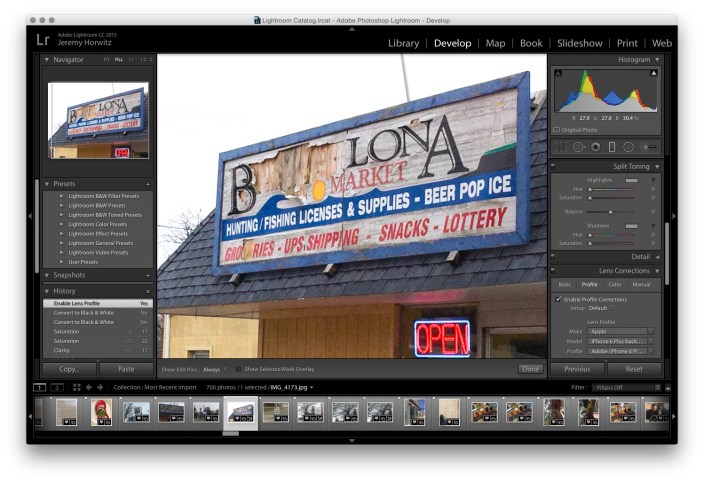Image resolution: width=704 pixels, height=482 pixels.
Task: Create a new snapshot with plus icon
Action: pos(148,275)
